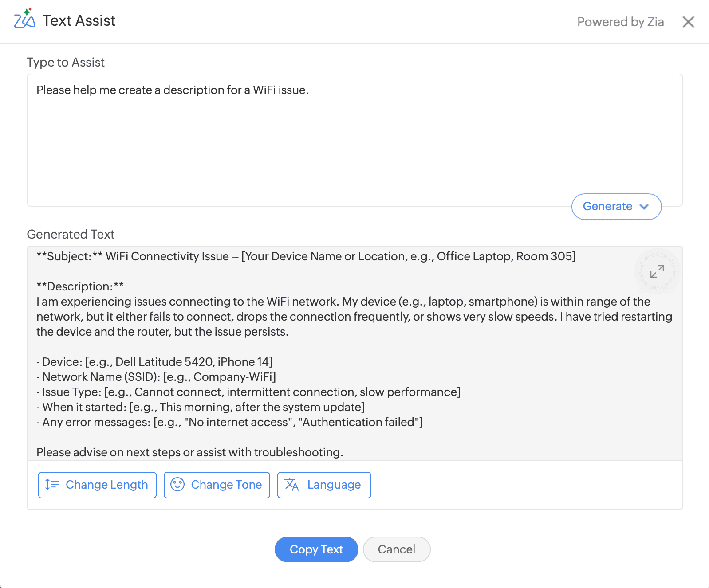This screenshot has width=709, height=588.
Task: Click the "**Subject:**" line in generated text
Action: point(306,256)
